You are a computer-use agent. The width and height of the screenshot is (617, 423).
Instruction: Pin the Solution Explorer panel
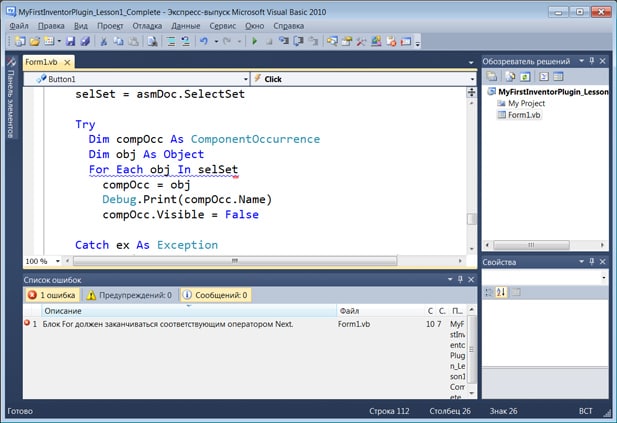pyautogui.click(x=592, y=61)
